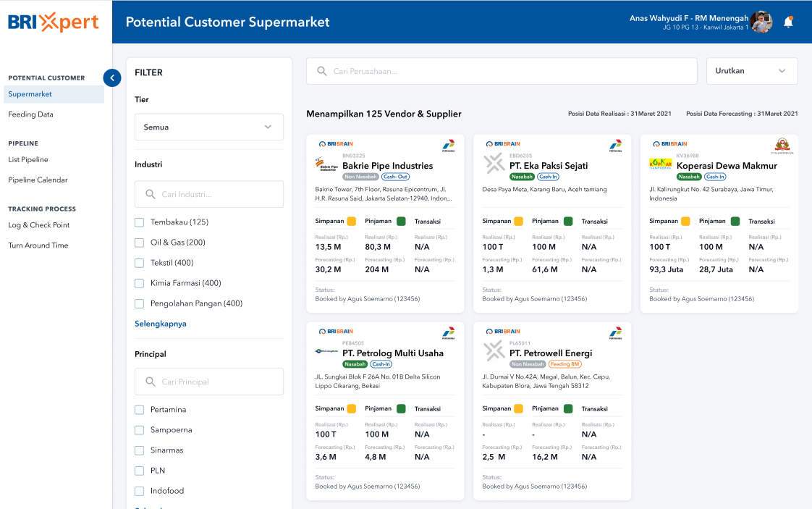Focus the Cari Perusahaan search field
Viewport: 812px width, 509px height.
pyautogui.click(x=502, y=71)
